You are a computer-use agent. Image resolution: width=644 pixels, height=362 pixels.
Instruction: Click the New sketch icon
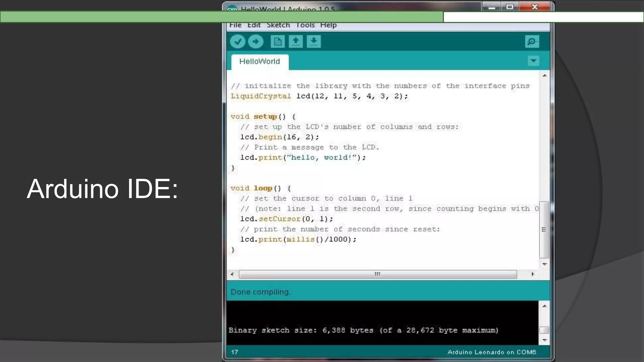(277, 41)
